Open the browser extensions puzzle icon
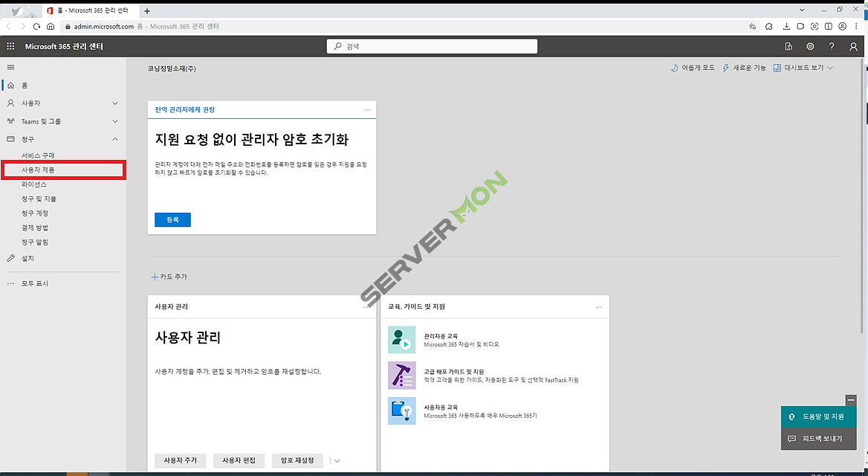Image resolution: width=868 pixels, height=476 pixels. [769, 26]
